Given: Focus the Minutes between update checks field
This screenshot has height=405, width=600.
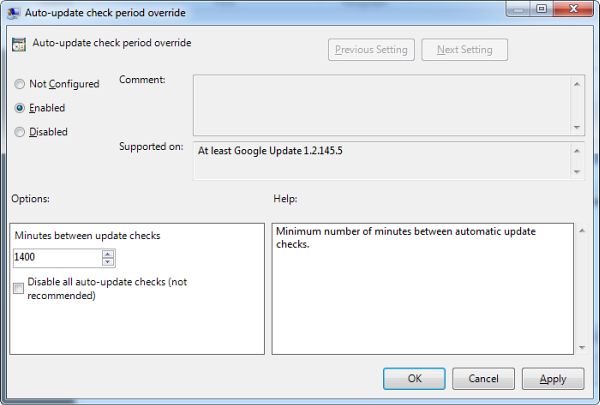Looking at the screenshot, I should pyautogui.click(x=57, y=258).
